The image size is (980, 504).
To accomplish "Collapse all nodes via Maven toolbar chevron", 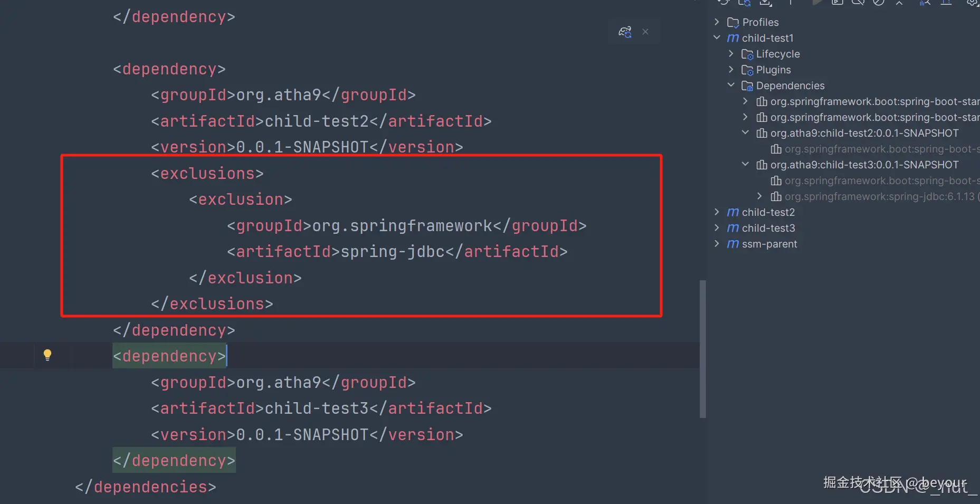I will pyautogui.click(x=899, y=2).
